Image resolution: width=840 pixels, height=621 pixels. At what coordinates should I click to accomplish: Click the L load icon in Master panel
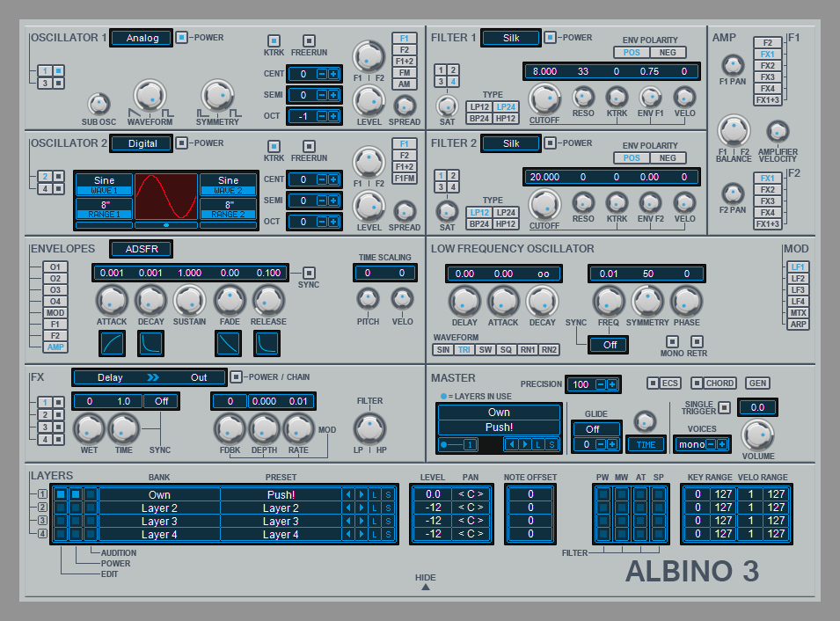point(538,444)
